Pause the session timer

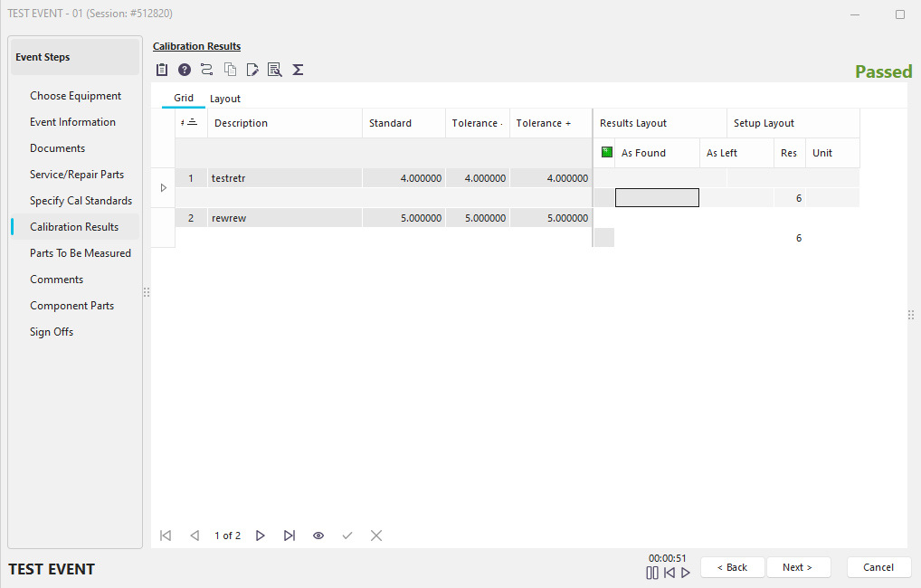point(651,573)
